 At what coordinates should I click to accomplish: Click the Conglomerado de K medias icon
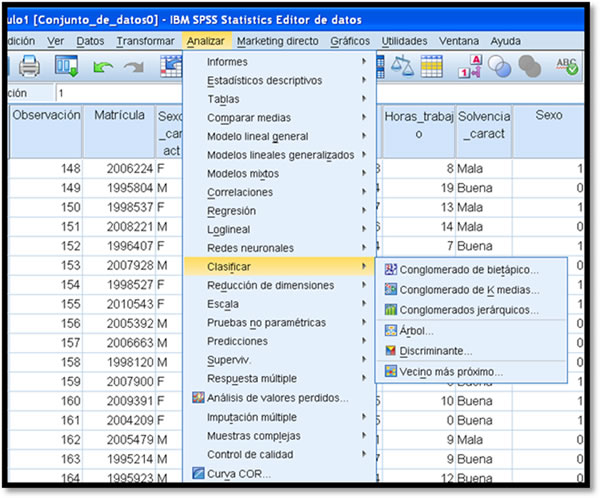coord(391,289)
